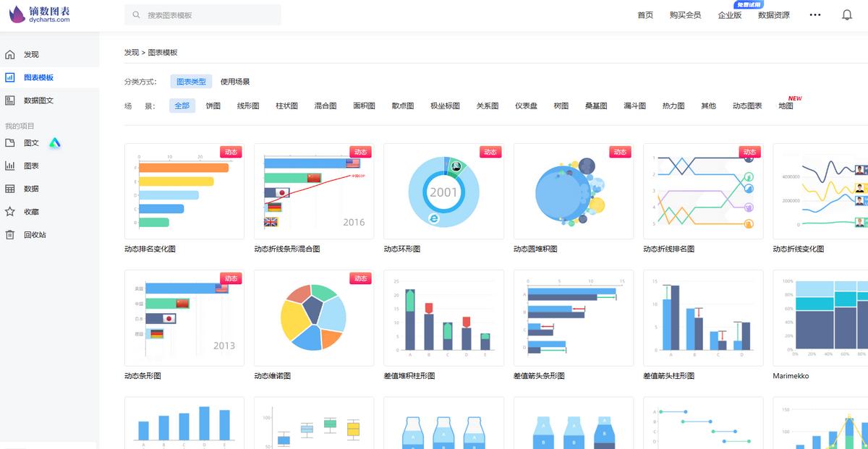Filter by 饼图
Screen dimensions: 868x449
tap(213, 106)
